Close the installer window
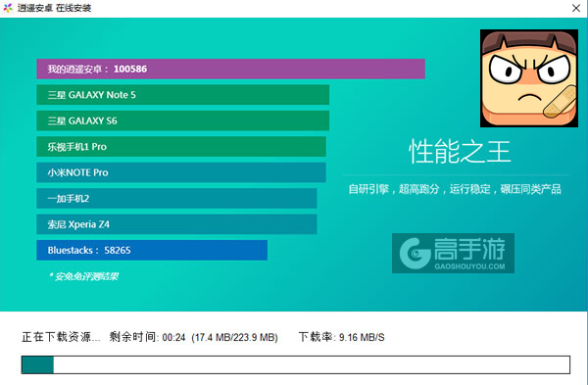588x385 pixels. pos(576,8)
